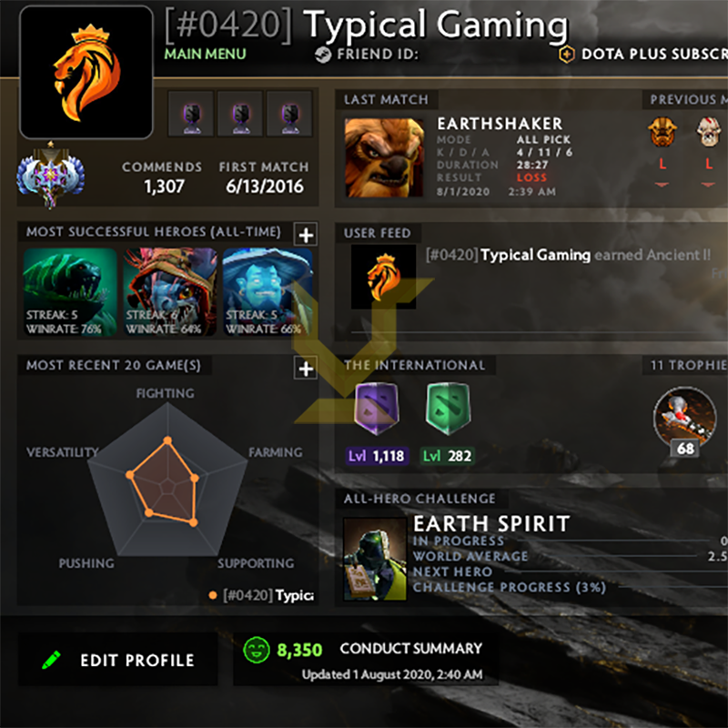The width and height of the screenshot is (728, 728).
Task: Select the Tidehunter most successful hero card
Action: click(70, 292)
